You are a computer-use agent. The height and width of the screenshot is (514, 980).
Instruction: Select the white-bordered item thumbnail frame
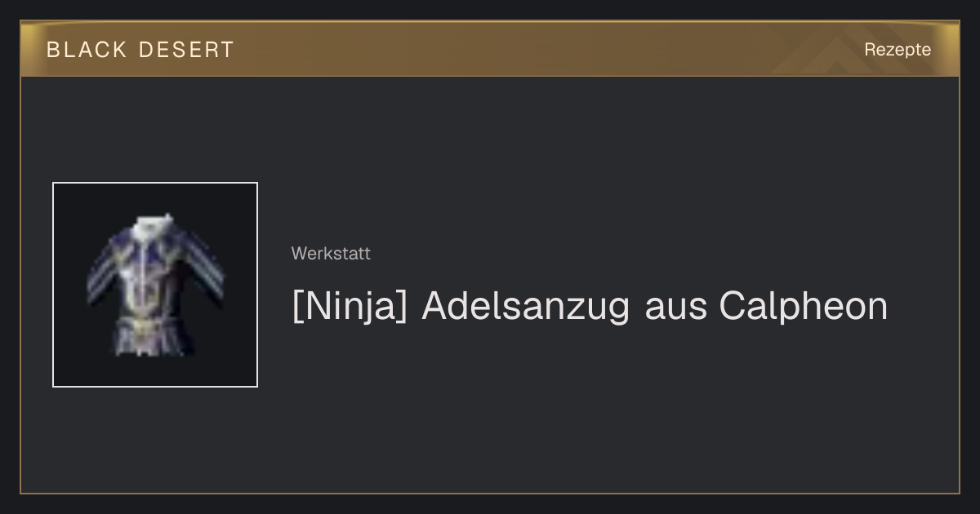coord(155,285)
